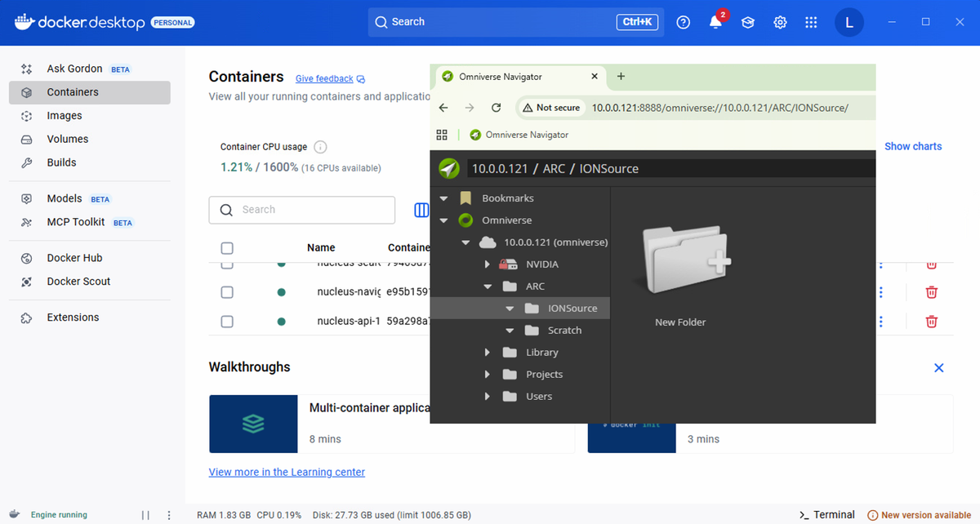This screenshot has width=980, height=524.
Task: Check the nucleus-api-1 container checkbox
Action: click(227, 322)
